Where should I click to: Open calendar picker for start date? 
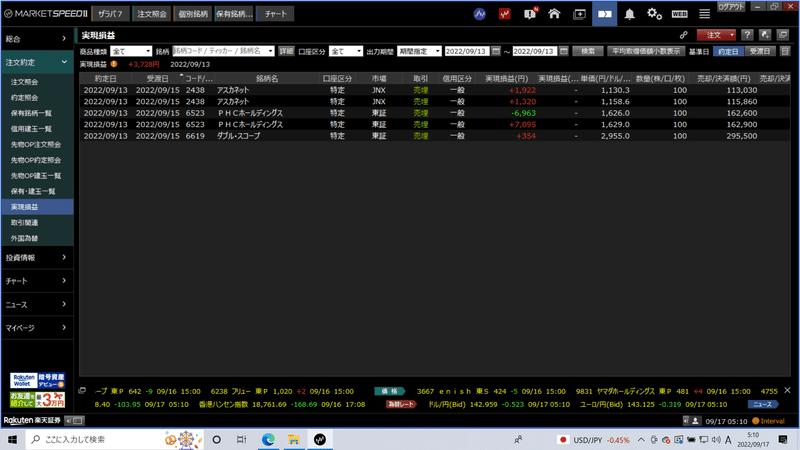(495, 51)
